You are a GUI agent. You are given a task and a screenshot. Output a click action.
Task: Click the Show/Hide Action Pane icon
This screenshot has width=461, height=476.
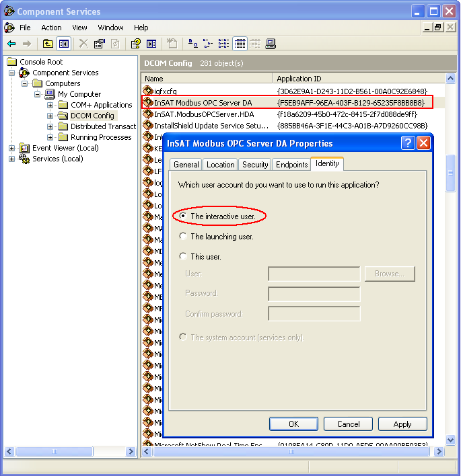[151, 44]
